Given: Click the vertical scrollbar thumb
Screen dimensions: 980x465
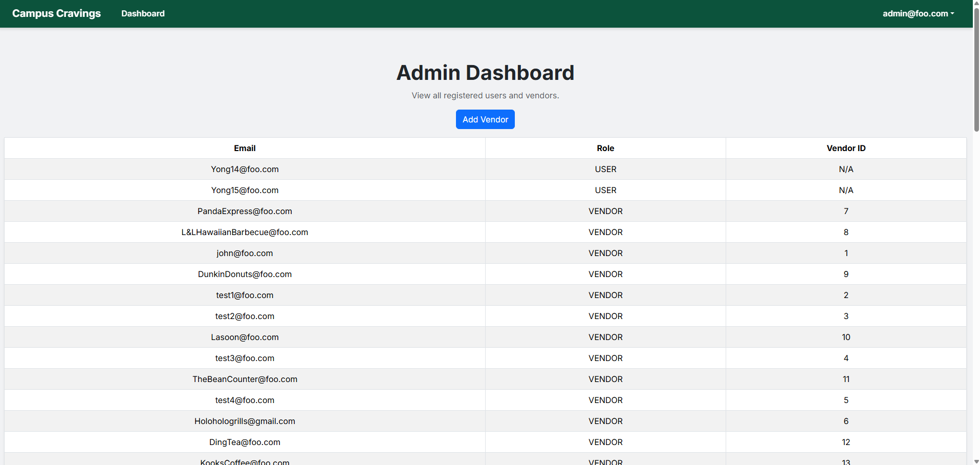Looking at the screenshot, I should pos(976,69).
